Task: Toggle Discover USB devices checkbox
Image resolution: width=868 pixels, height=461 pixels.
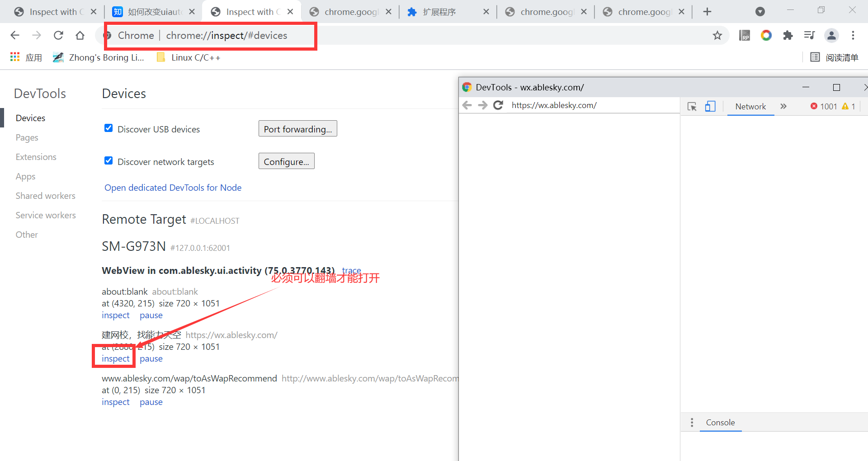Action: pos(108,128)
